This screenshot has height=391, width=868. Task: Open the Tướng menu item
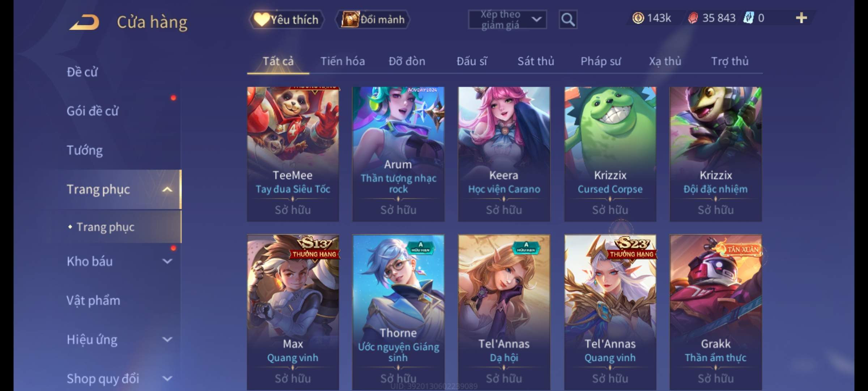click(85, 150)
